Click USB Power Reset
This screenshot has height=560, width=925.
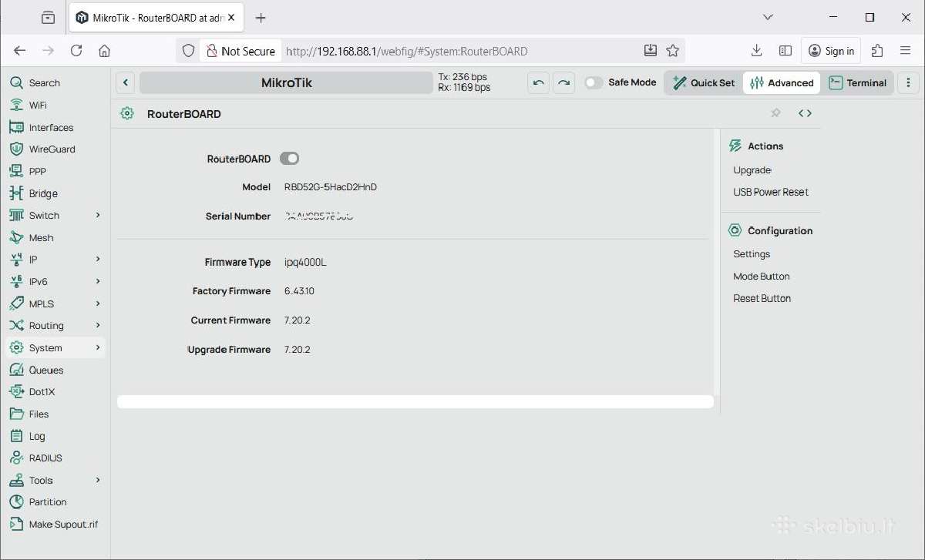[771, 193]
